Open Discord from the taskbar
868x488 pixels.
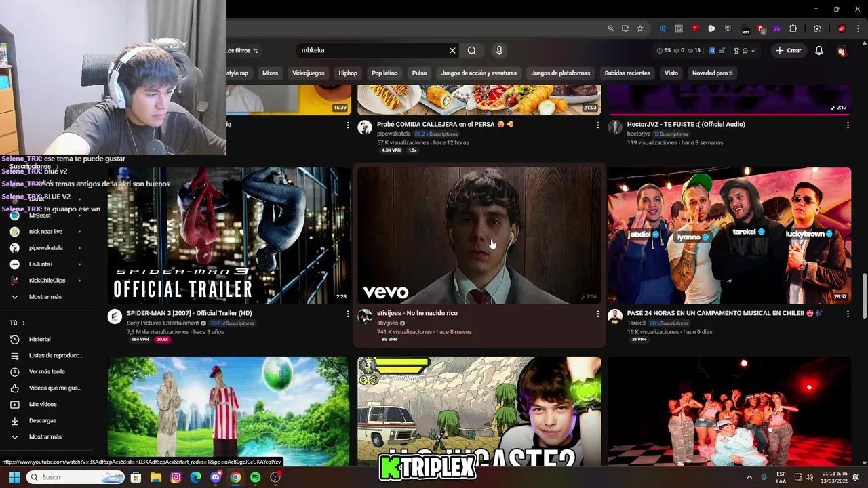pyautogui.click(x=216, y=477)
